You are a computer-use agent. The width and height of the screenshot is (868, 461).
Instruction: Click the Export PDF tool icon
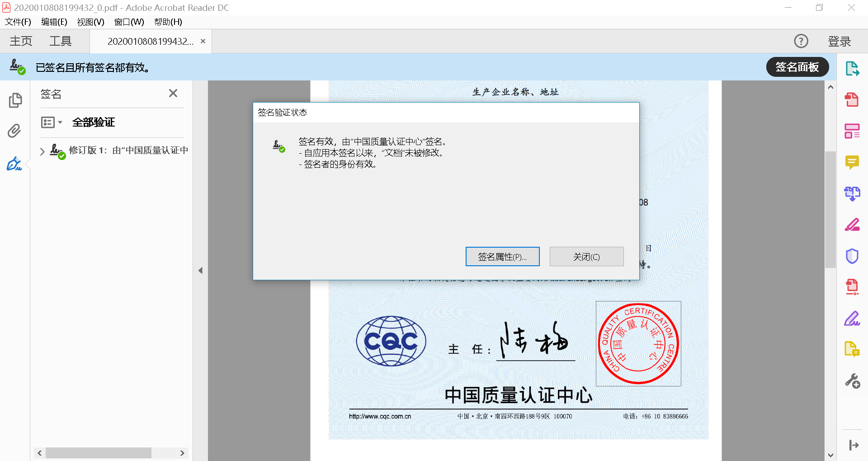852,69
